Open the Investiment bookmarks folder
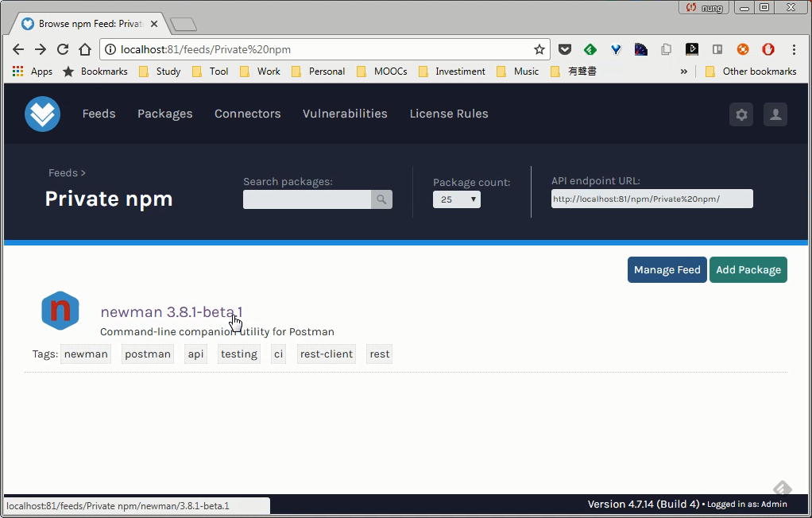This screenshot has height=518, width=812. (452, 72)
